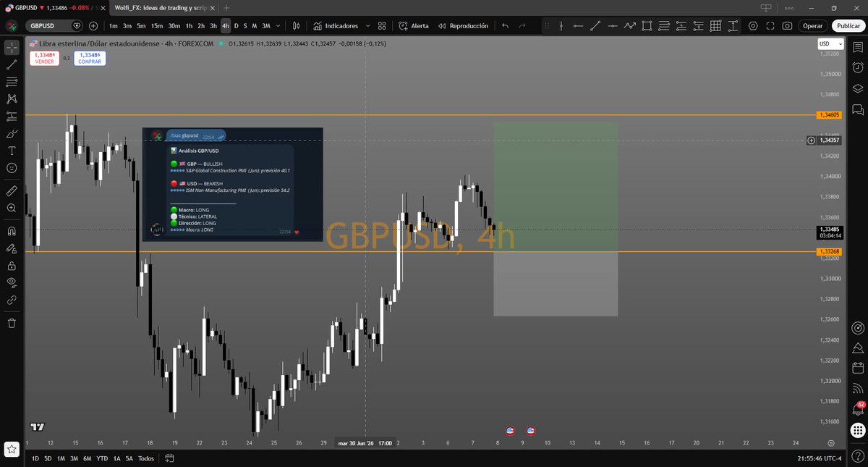
Task: Select the trend line drawing tool
Action: click(12, 64)
